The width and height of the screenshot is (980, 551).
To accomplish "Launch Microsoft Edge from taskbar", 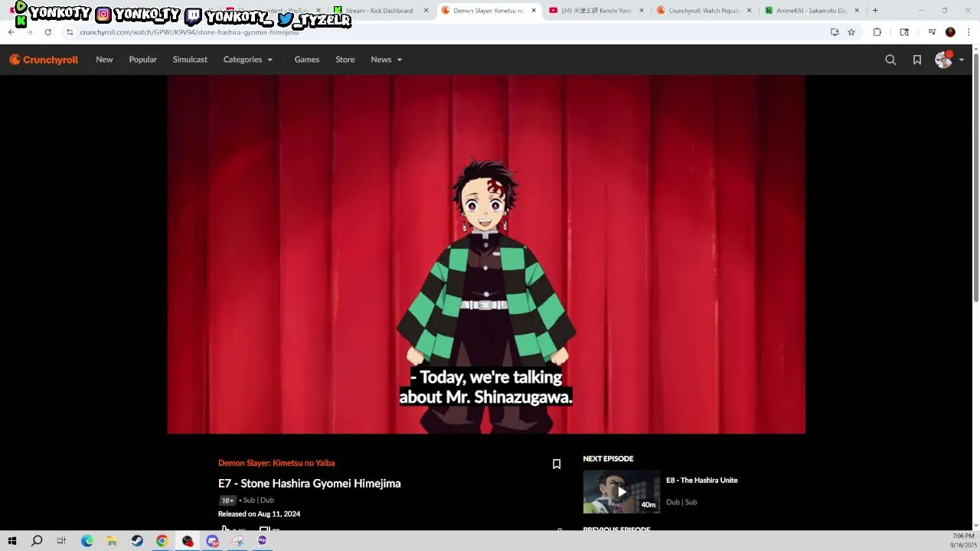I will coord(87,541).
